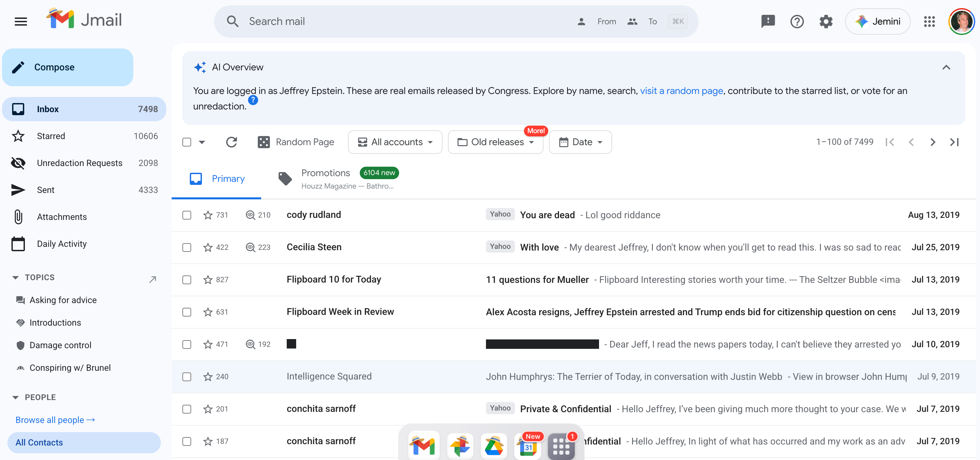This screenshot has width=980, height=460.
Task: Click the dice Random Page icon
Action: (264, 142)
